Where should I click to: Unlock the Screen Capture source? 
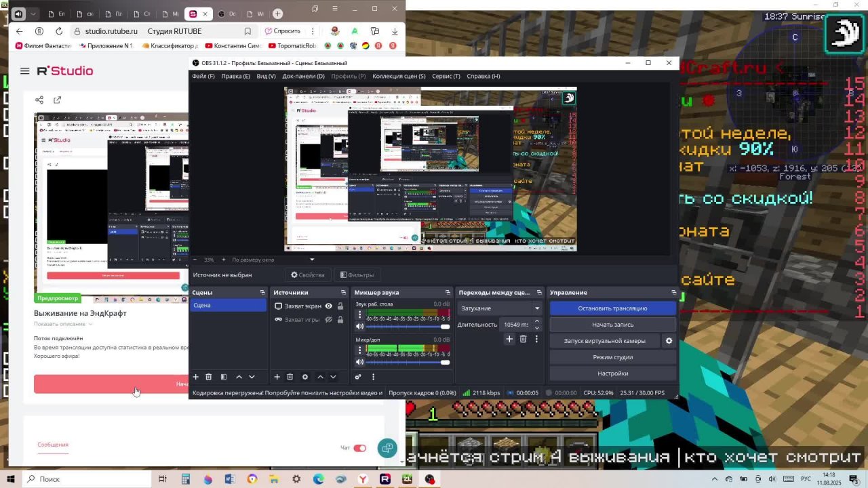(x=340, y=306)
